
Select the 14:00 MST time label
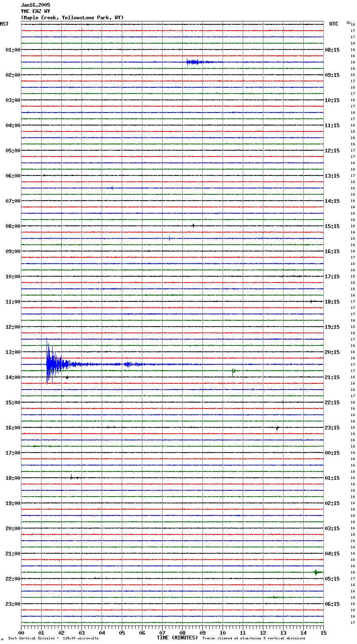(13, 377)
